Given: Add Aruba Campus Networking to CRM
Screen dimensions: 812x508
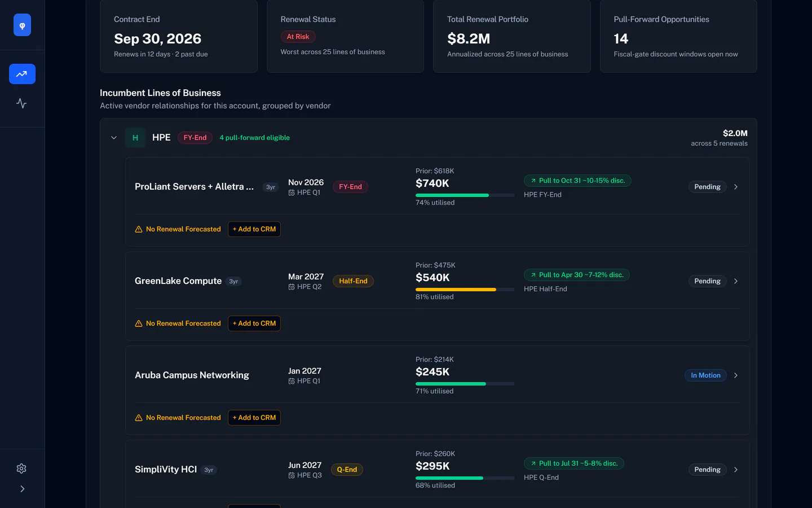Looking at the screenshot, I should (254, 418).
